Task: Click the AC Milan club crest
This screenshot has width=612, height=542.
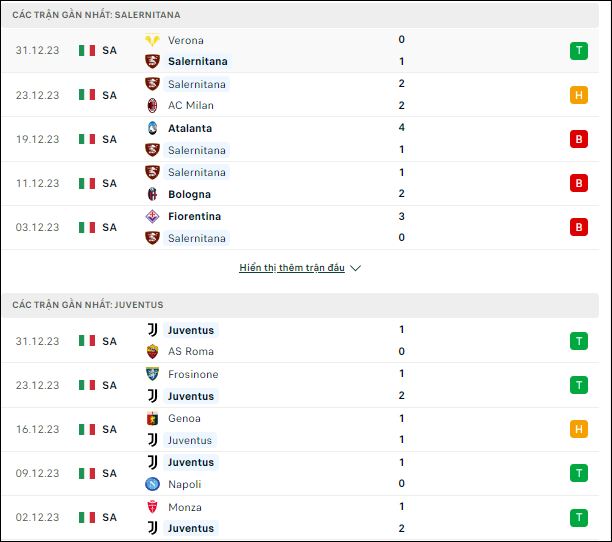Action: pos(152,105)
